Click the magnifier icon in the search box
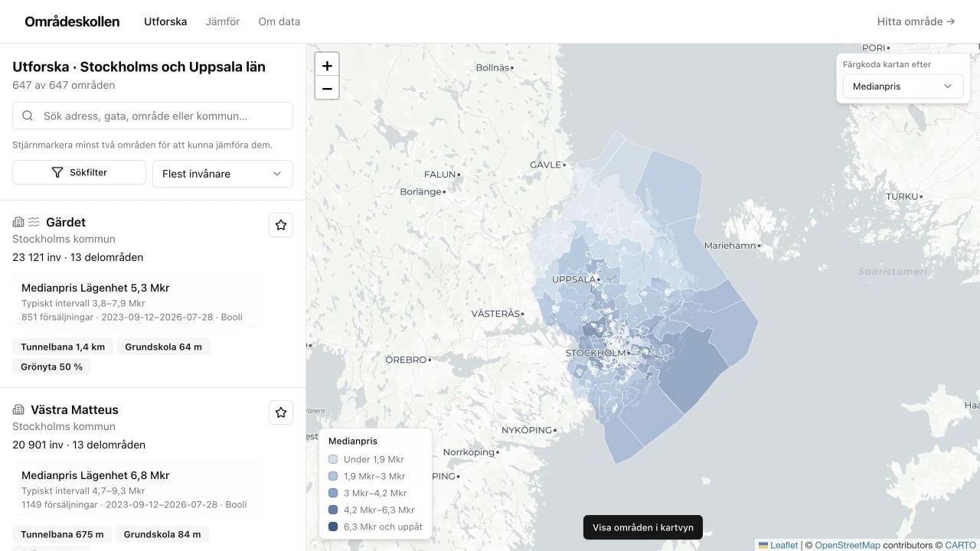The image size is (980, 551). point(28,116)
